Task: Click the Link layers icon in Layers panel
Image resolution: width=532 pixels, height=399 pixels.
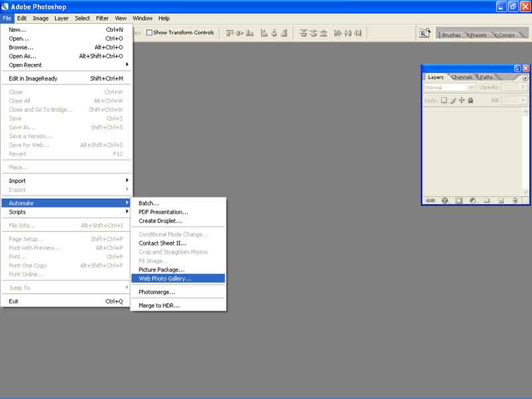Action: (x=430, y=200)
